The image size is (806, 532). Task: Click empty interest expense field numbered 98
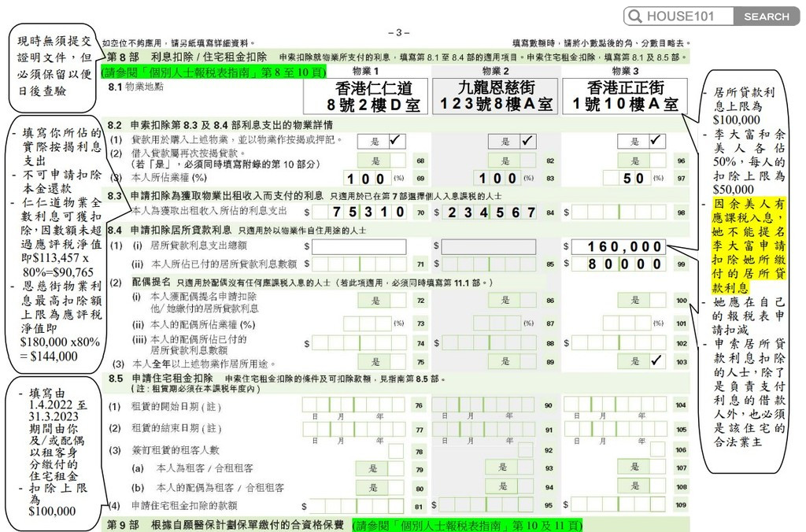619,212
